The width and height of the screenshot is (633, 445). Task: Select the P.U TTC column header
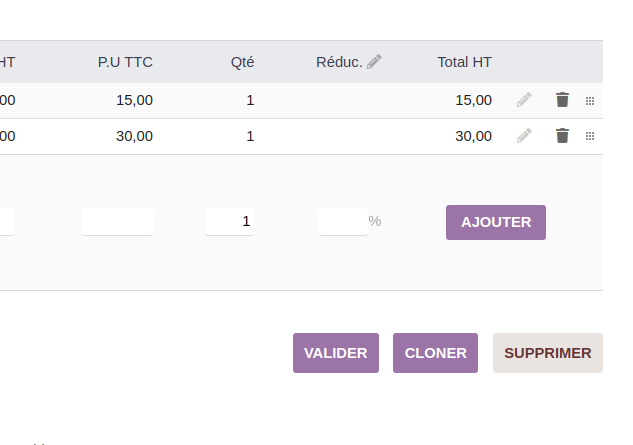(125, 62)
